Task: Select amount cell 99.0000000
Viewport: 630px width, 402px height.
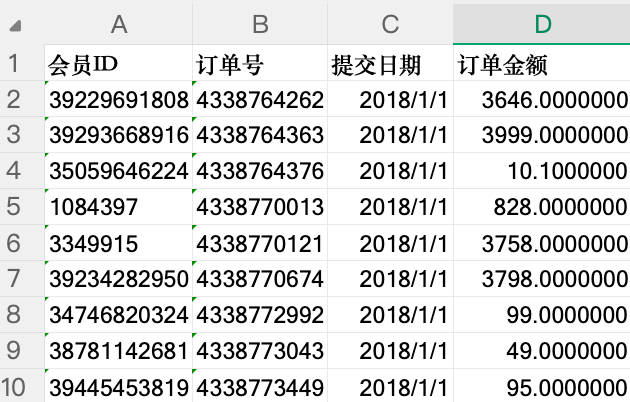Action: pos(542,314)
